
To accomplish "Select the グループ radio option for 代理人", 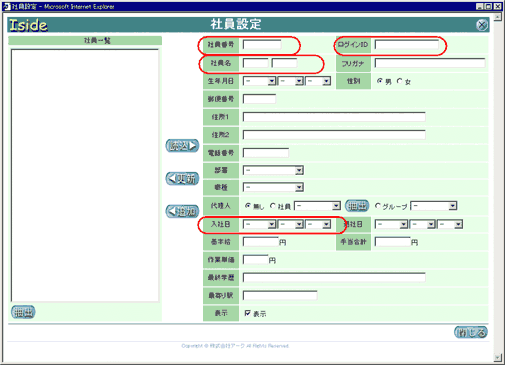I will [378, 206].
